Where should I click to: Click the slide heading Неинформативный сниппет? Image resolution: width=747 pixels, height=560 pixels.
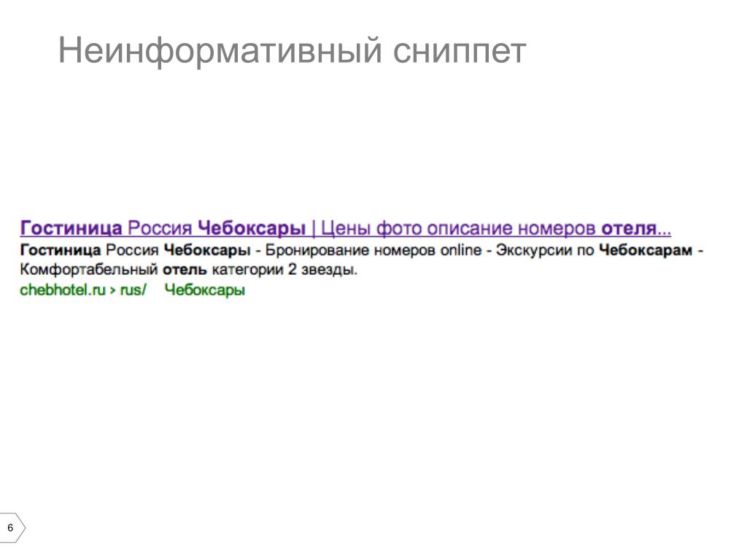292,51
